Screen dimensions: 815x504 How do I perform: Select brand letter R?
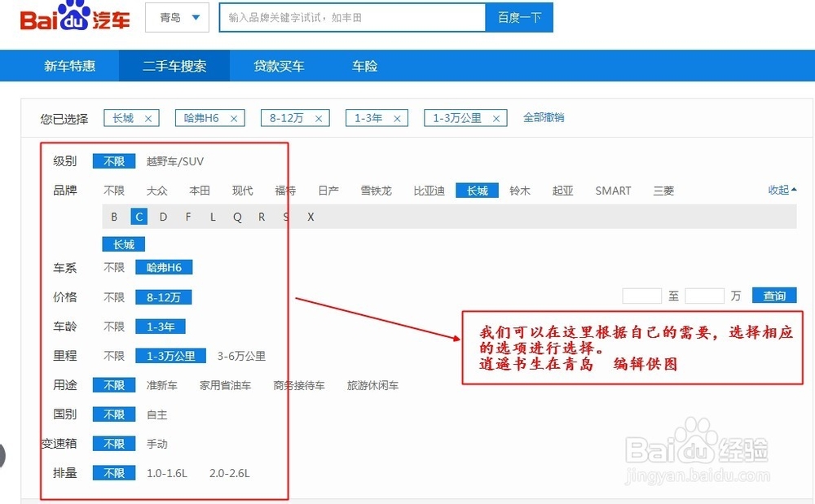click(262, 217)
